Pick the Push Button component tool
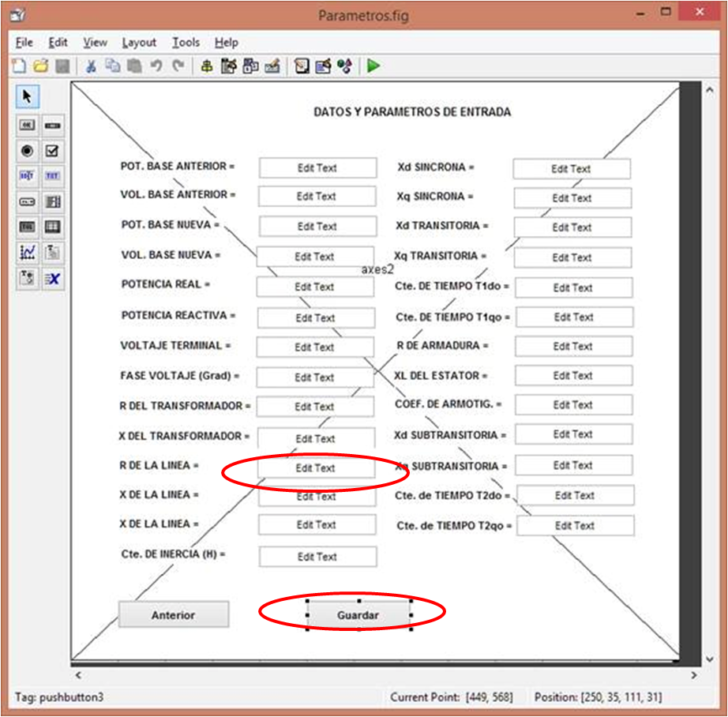This screenshot has width=728, height=717. (27, 126)
